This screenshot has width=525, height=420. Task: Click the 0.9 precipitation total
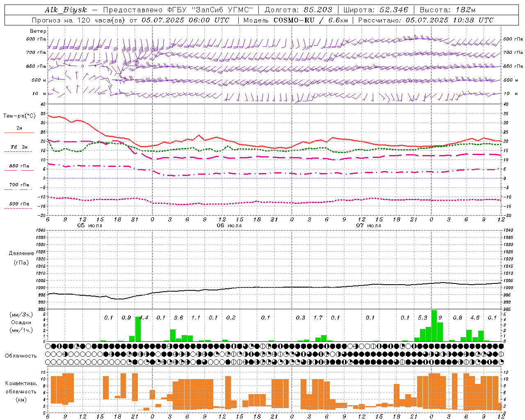point(126,317)
